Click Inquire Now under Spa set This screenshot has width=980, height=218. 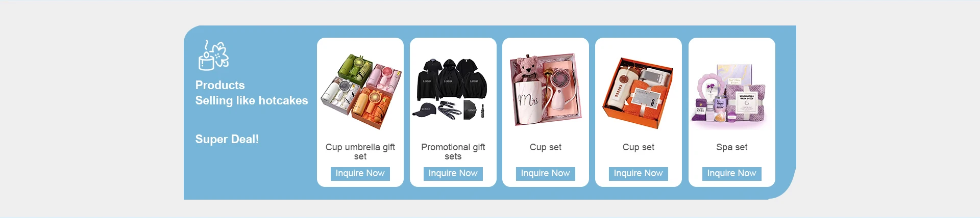point(732,174)
